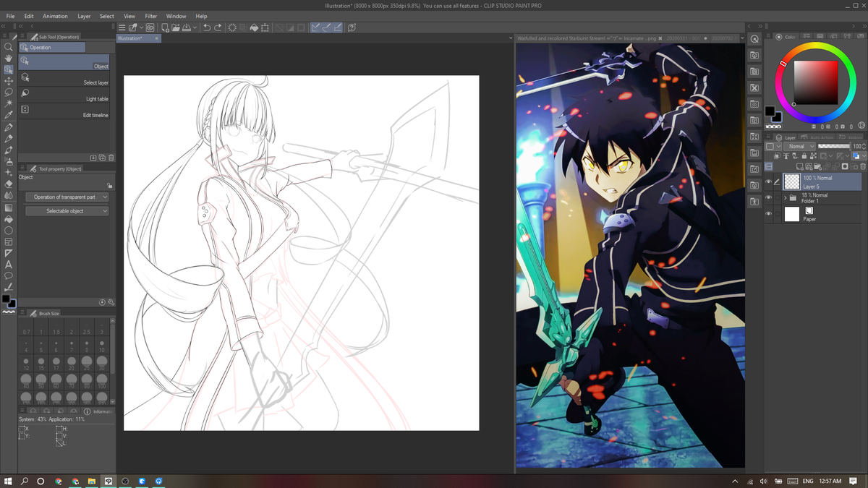Click the layer opacity slider
The height and width of the screenshot is (488, 868).
834,146
